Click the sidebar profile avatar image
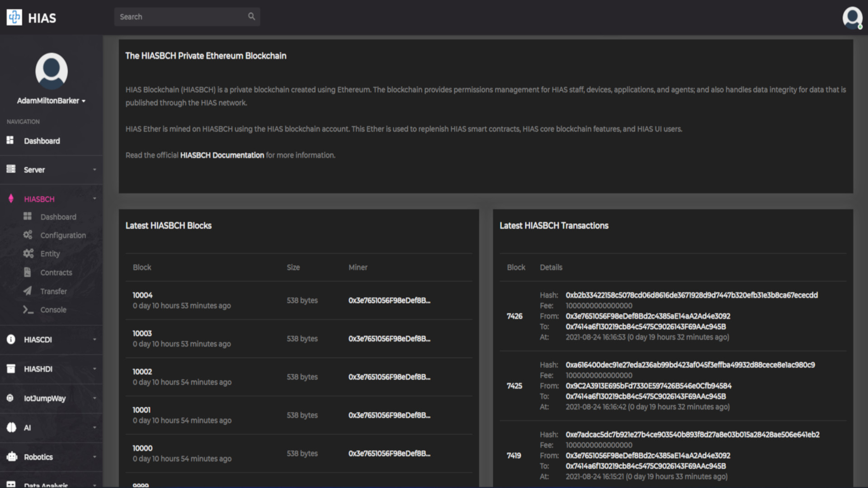Viewport: 868px width, 488px height. [x=52, y=70]
